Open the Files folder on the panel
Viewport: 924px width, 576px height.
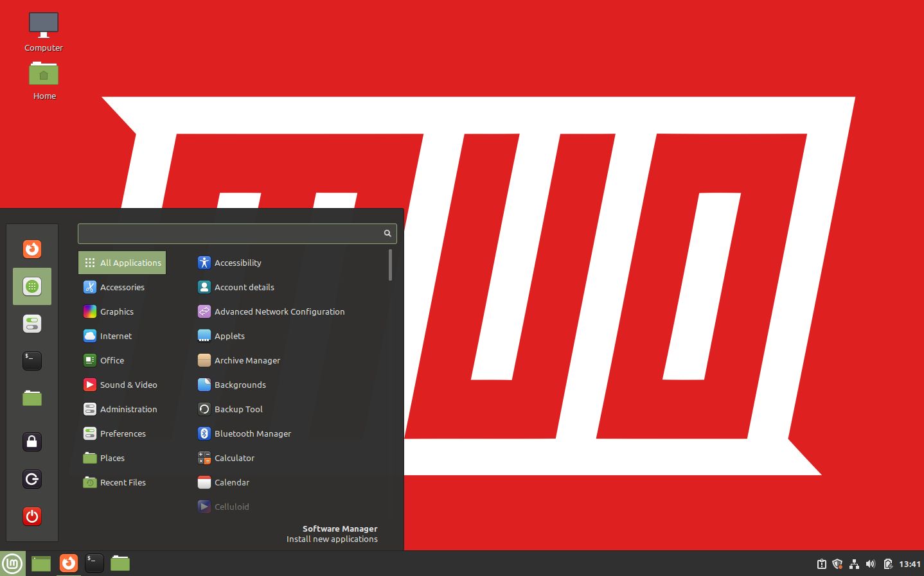(x=120, y=563)
